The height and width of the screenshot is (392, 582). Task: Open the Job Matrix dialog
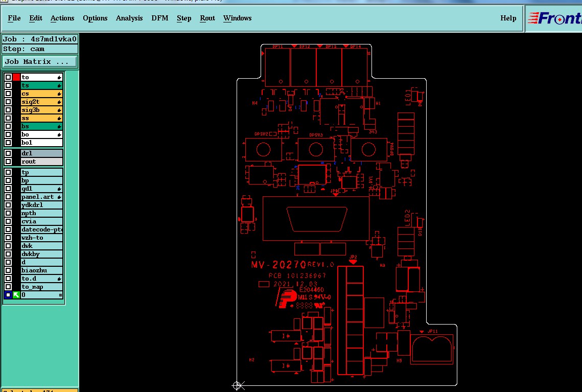(40, 62)
